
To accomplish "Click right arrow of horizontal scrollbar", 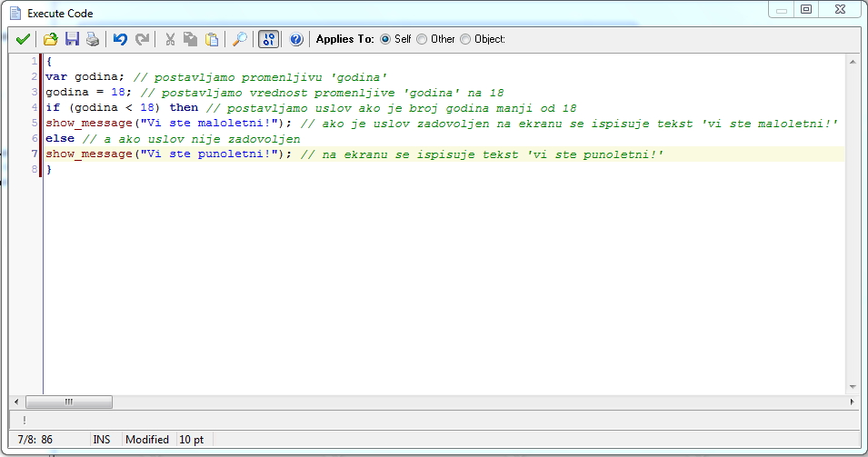I will [852, 402].
